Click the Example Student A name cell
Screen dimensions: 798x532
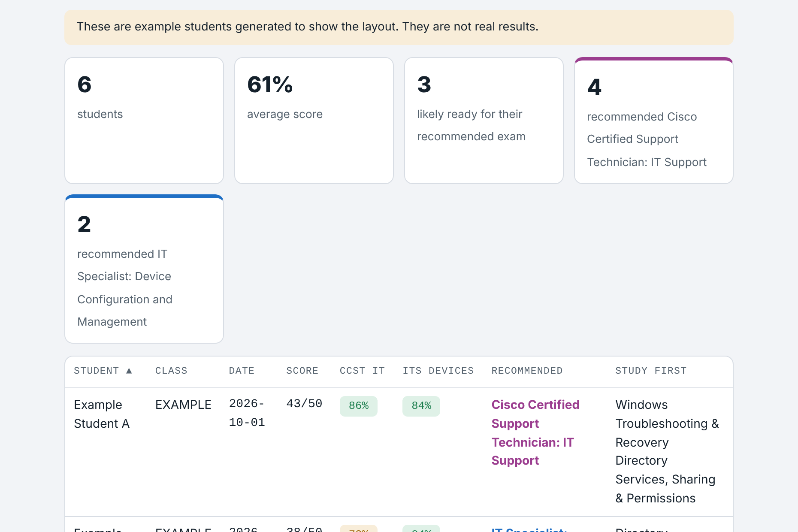coord(102,414)
